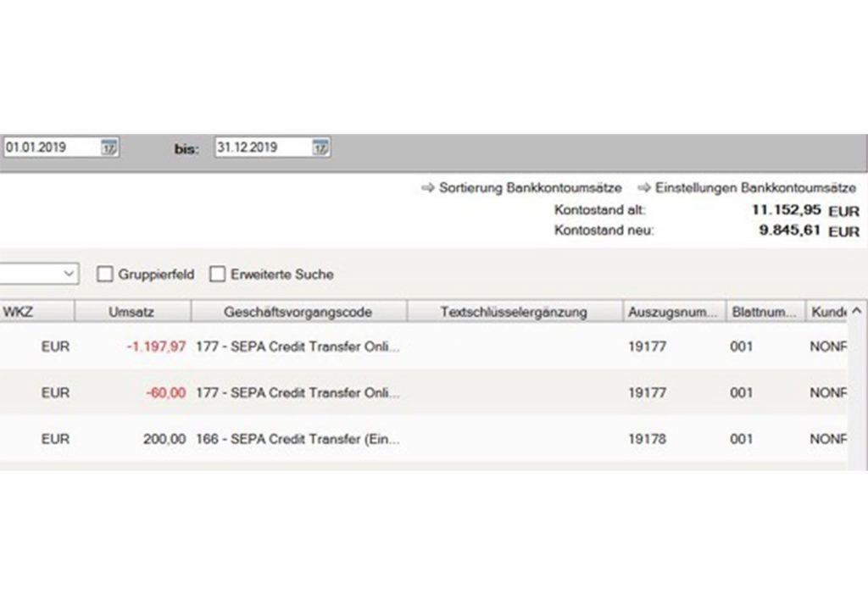868x605 pixels.
Task: Select the amount -60,00
Action: pyautogui.click(x=166, y=393)
